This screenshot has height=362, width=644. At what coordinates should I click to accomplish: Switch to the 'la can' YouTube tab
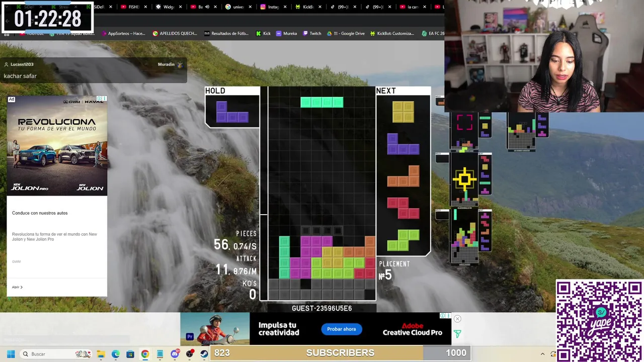coord(413,7)
